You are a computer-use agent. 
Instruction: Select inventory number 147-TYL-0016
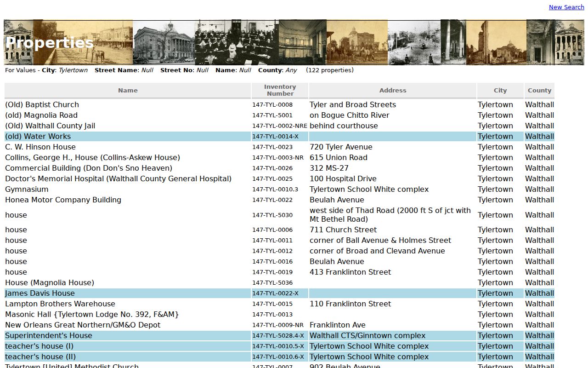272,261
